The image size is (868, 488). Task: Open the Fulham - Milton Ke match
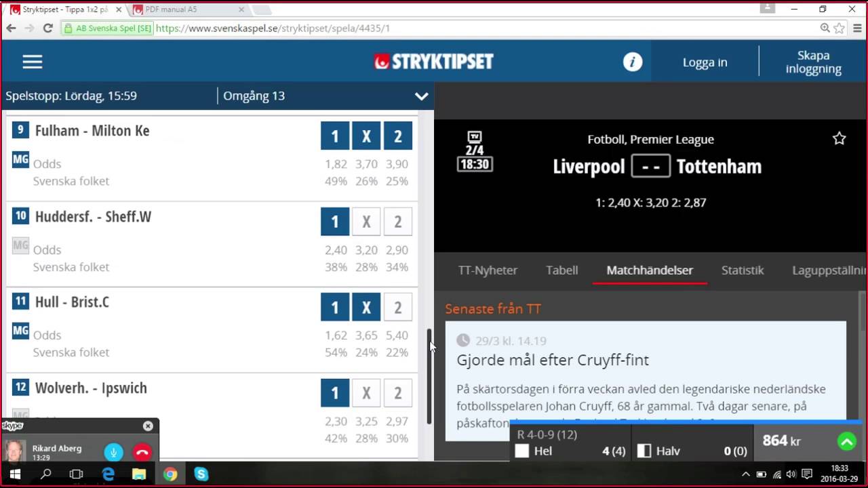(92, 131)
